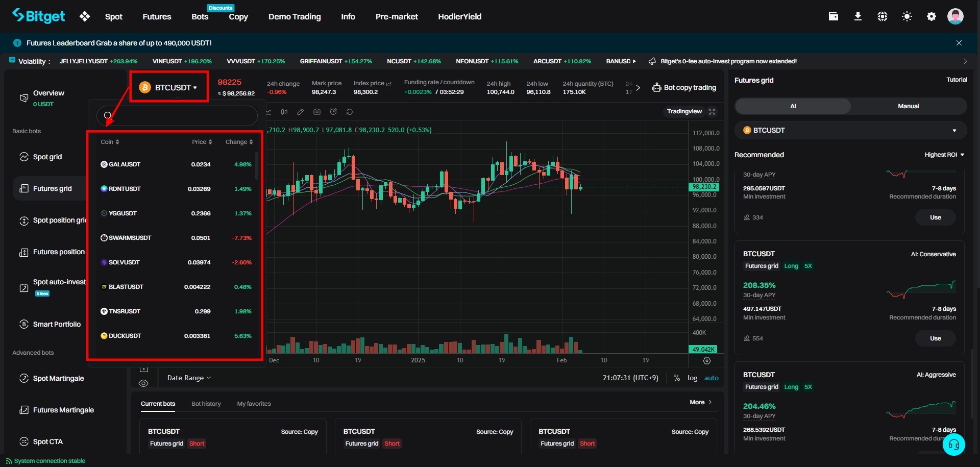The width and height of the screenshot is (980, 467).
Task: Switch to the My favorites tab
Action: tap(254, 404)
